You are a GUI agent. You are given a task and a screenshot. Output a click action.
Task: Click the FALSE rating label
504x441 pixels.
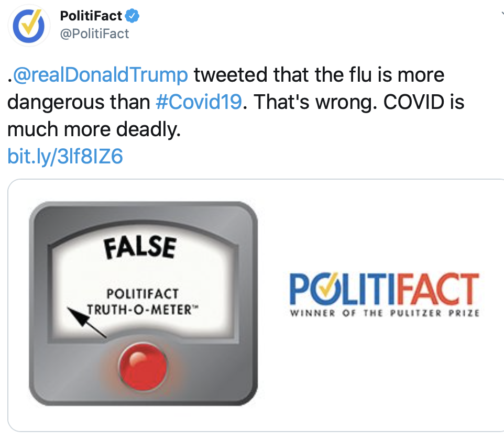(139, 247)
